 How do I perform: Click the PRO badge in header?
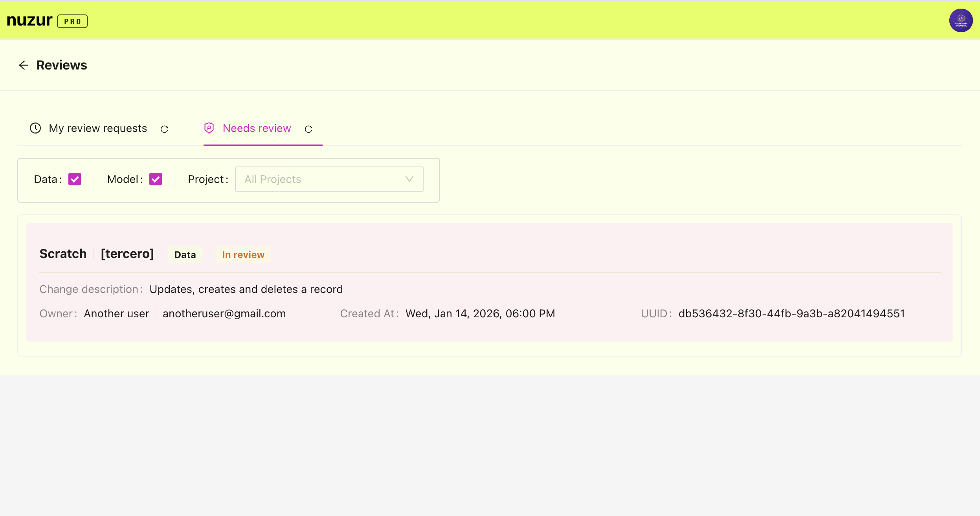72,21
